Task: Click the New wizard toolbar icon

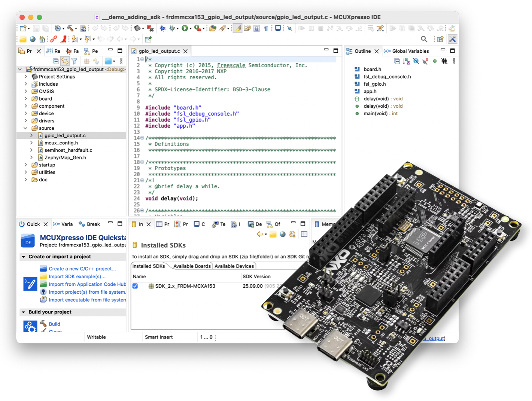Action: coord(23,28)
